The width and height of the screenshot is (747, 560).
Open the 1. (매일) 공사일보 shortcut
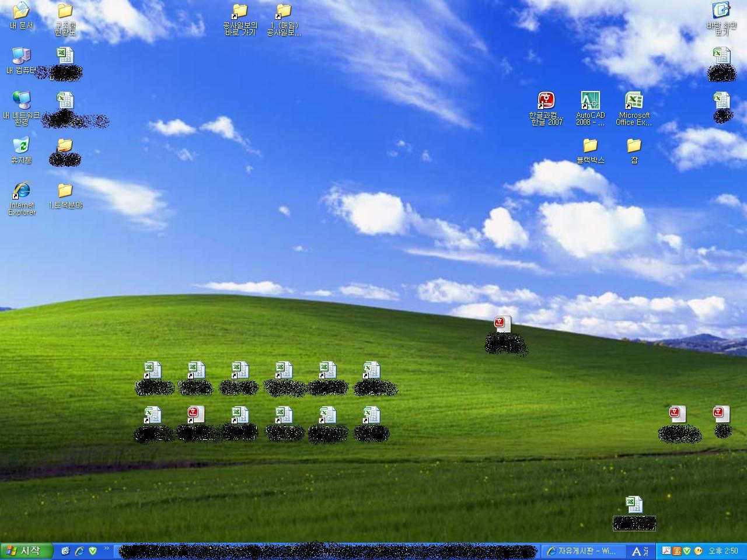click(x=284, y=19)
